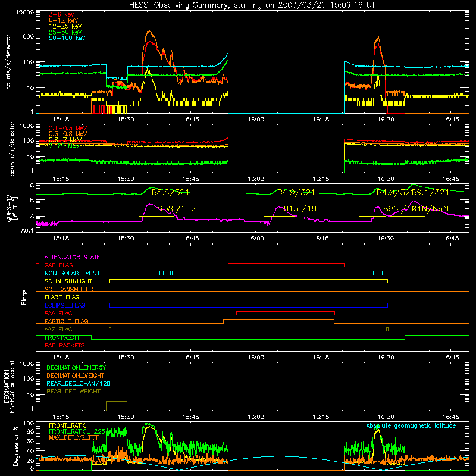Click the 7-20 MeV legend label
The width and height of the screenshot is (476, 476).
pos(64,146)
